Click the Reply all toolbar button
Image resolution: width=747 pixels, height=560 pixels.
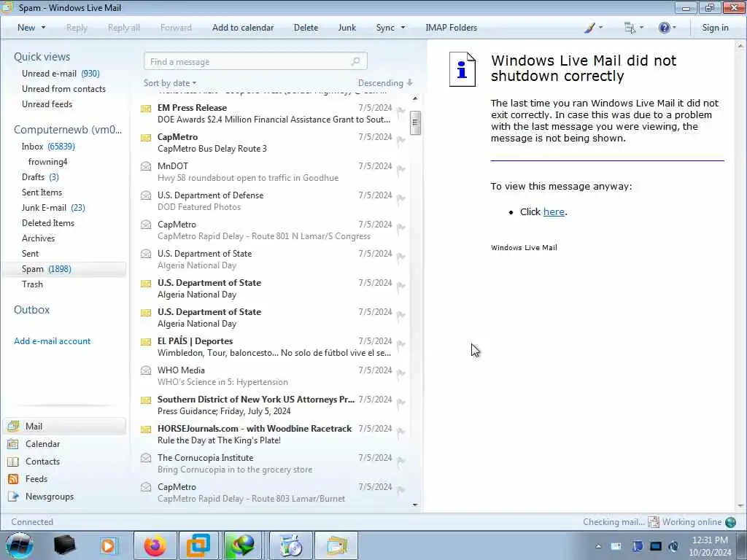pyautogui.click(x=124, y=28)
